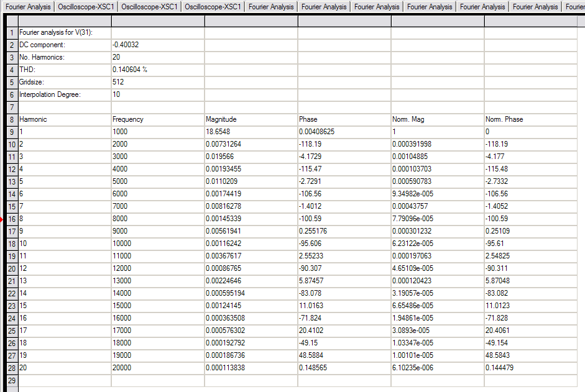The image size is (585, 392).
Task: Click frequency cell 4000
Action: 158,169
